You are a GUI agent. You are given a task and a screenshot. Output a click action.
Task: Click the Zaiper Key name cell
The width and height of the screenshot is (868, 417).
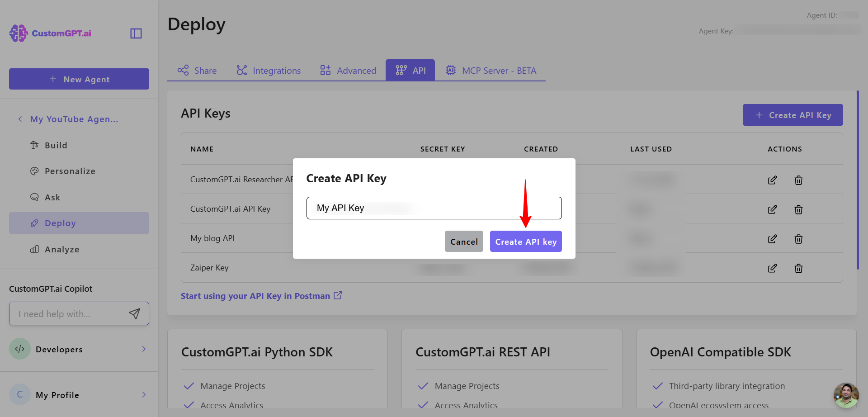[x=209, y=268]
